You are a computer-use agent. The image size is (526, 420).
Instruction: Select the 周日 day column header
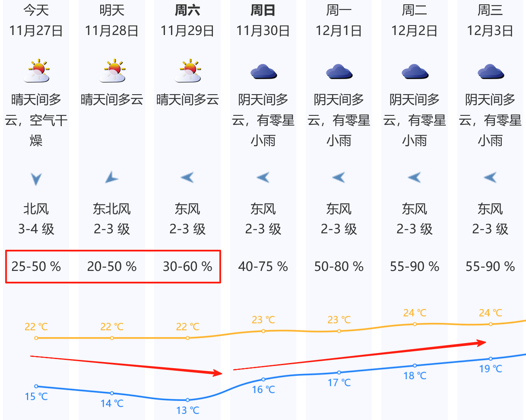[263, 10]
